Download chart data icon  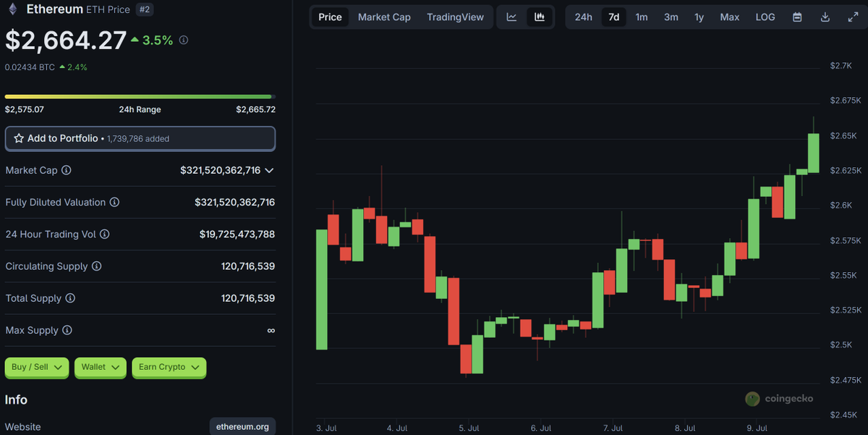click(825, 17)
